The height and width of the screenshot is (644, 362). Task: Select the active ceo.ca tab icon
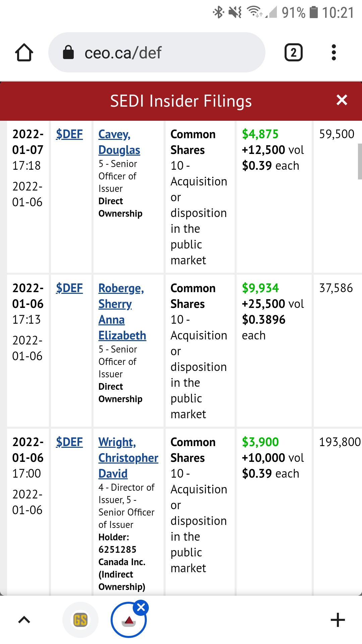point(128,621)
